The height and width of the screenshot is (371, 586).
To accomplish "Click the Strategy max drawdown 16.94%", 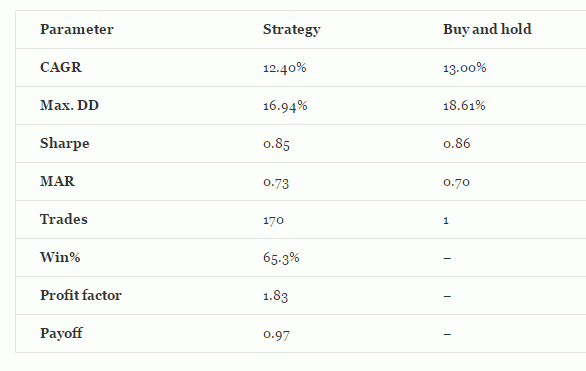I will pos(285,106).
